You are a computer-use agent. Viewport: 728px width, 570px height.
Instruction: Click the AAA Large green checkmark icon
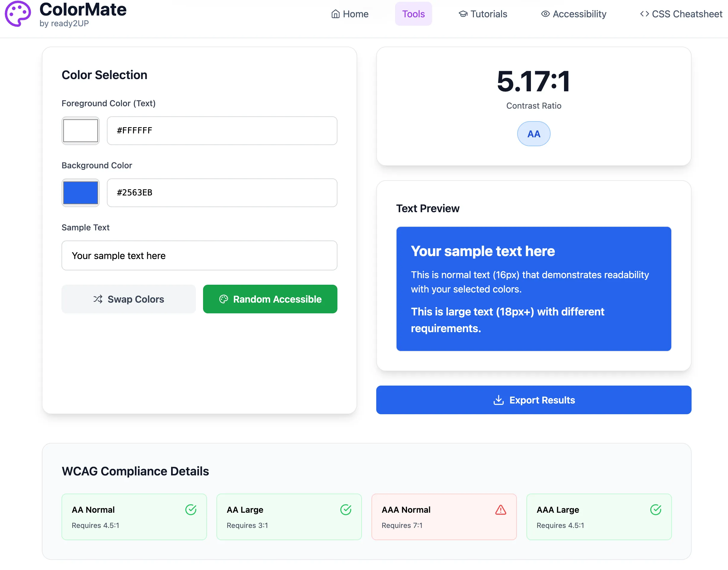tap(655, 510)
